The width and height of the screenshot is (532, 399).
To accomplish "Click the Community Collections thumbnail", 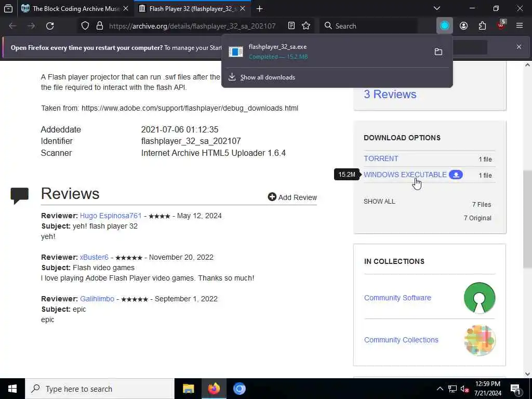I will (480, 340).
